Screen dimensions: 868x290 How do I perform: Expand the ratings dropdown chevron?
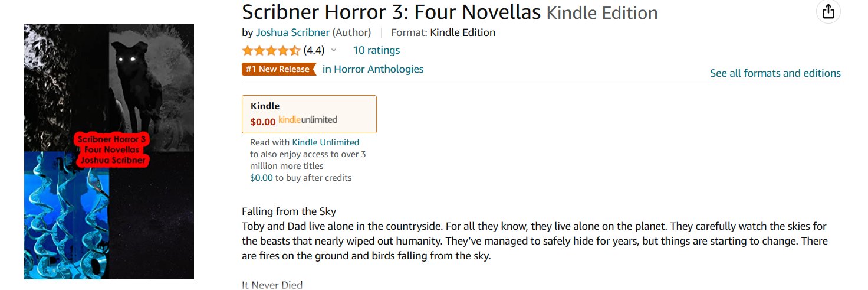coord(334,51)
